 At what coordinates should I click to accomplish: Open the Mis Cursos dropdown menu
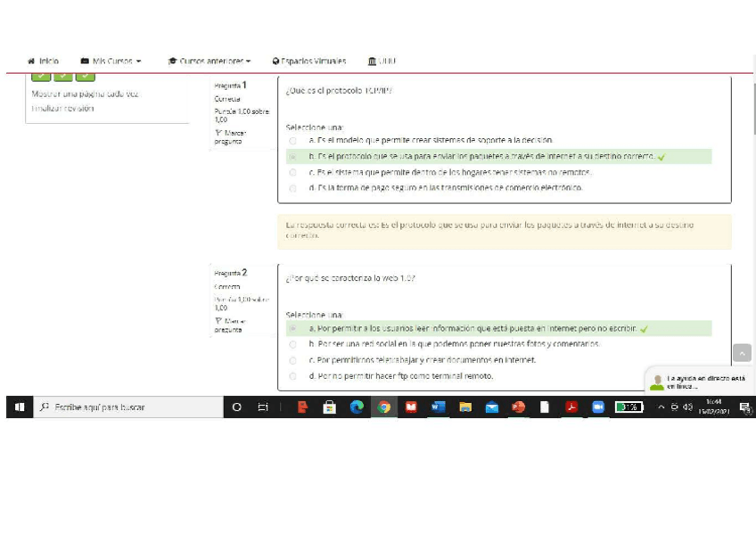coord(111,62)
